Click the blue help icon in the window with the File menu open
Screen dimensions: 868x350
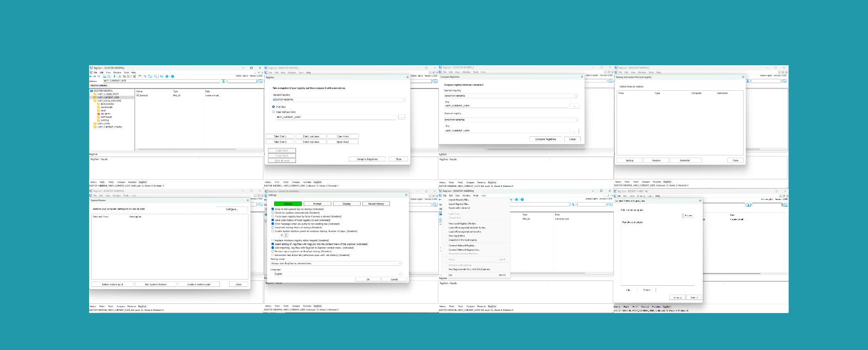[522, 199]
